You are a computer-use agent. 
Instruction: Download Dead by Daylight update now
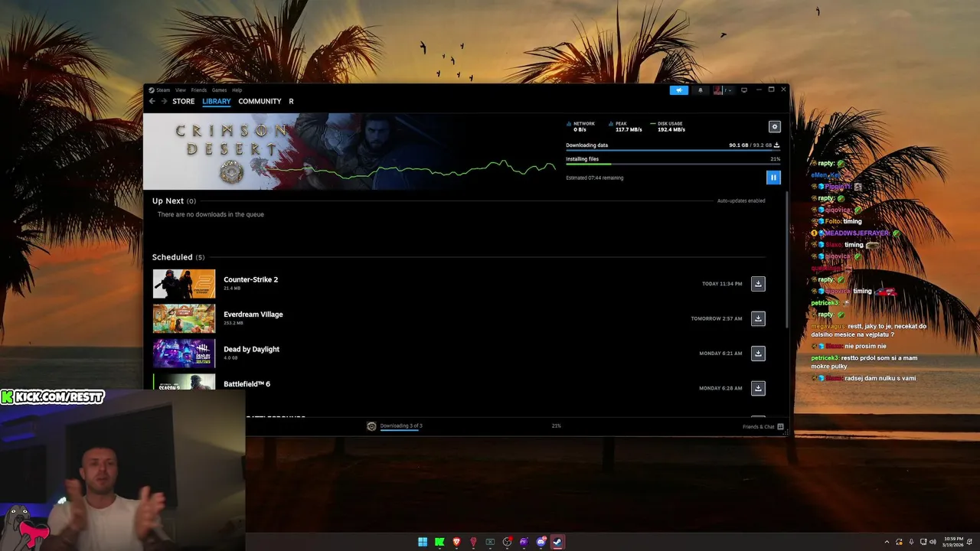tap(758, 354)
